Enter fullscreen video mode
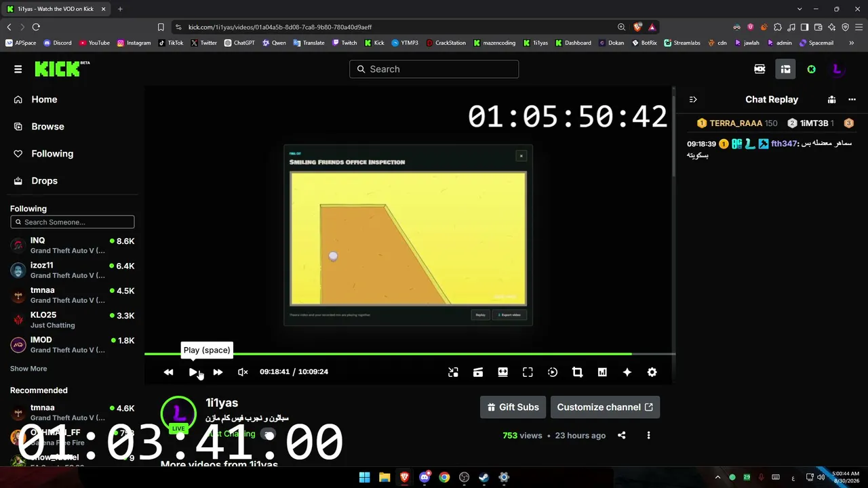Screen dimensions: 868x488 click(x=528, y=372)
